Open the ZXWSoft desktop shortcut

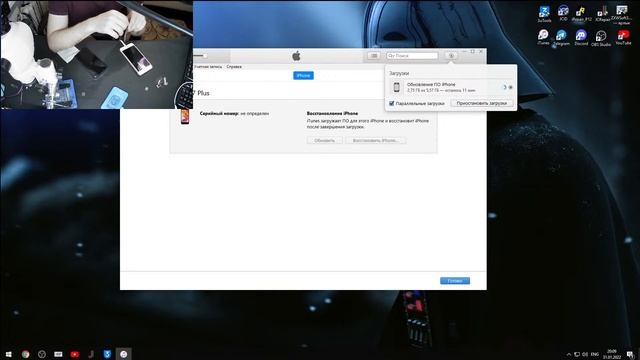tap(621, 15)
